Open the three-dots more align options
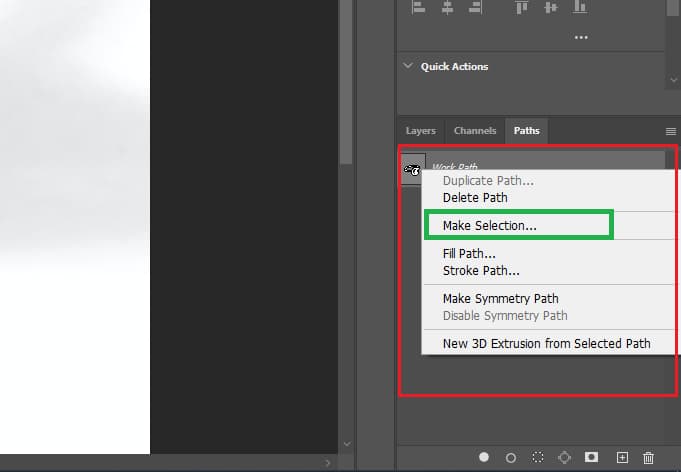 pos(581,37)
